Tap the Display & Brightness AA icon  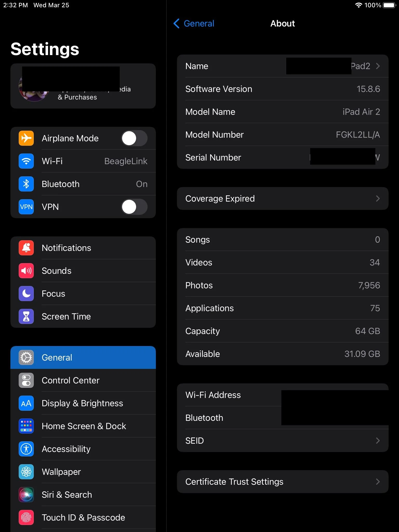click(26, 403)
